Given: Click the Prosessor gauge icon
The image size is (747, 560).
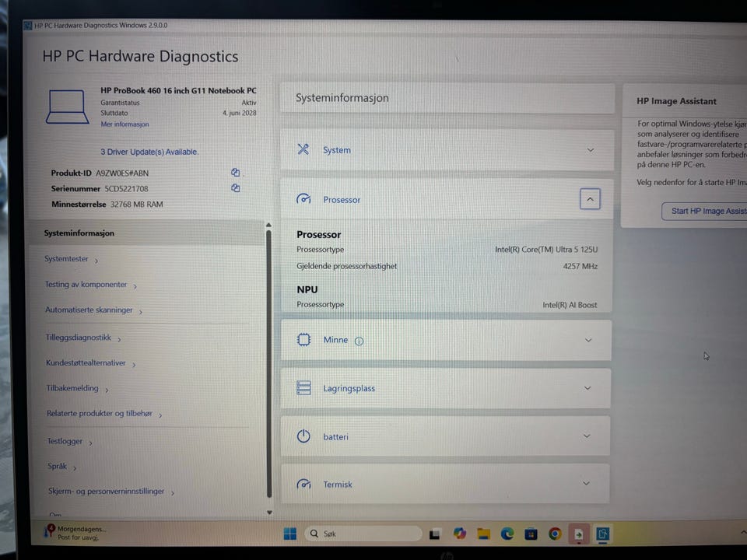Looking at the screenshot, I should click(303, 199).
